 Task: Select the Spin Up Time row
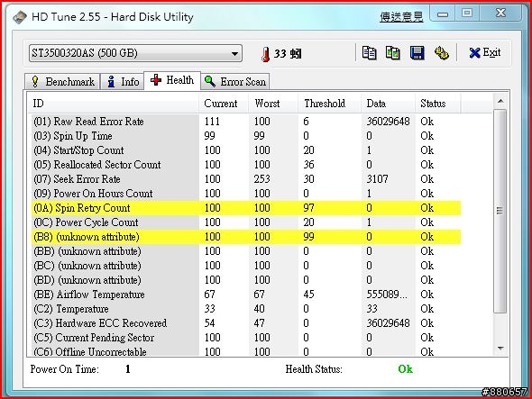246,136
